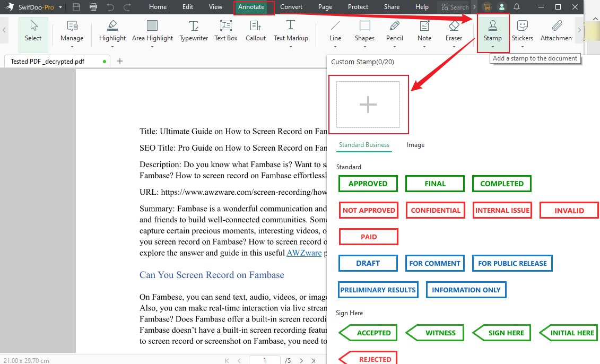Viewport: 600px width, 364px height.
Task: Select the Eraser tool
Action: coord(454,33)
